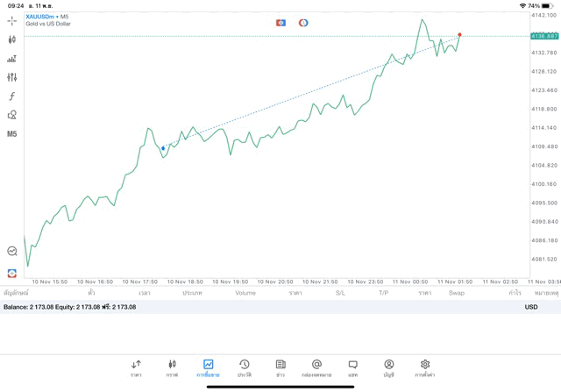Viewport: 561px width, 392px height.
Task: Tap the blue entry marker on the chart
Action: (163, 149)
